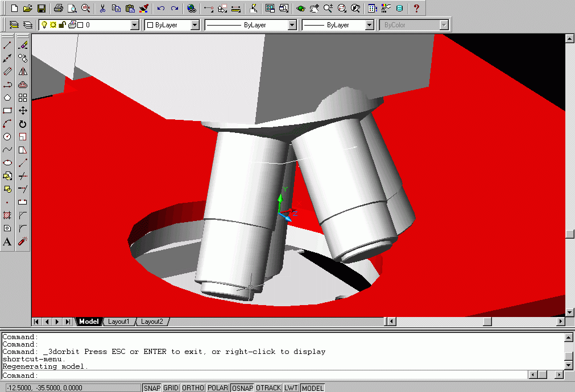Click the Undo arrow icon
The height and width of the screenshot is (392, 575).
click(161, 9)
